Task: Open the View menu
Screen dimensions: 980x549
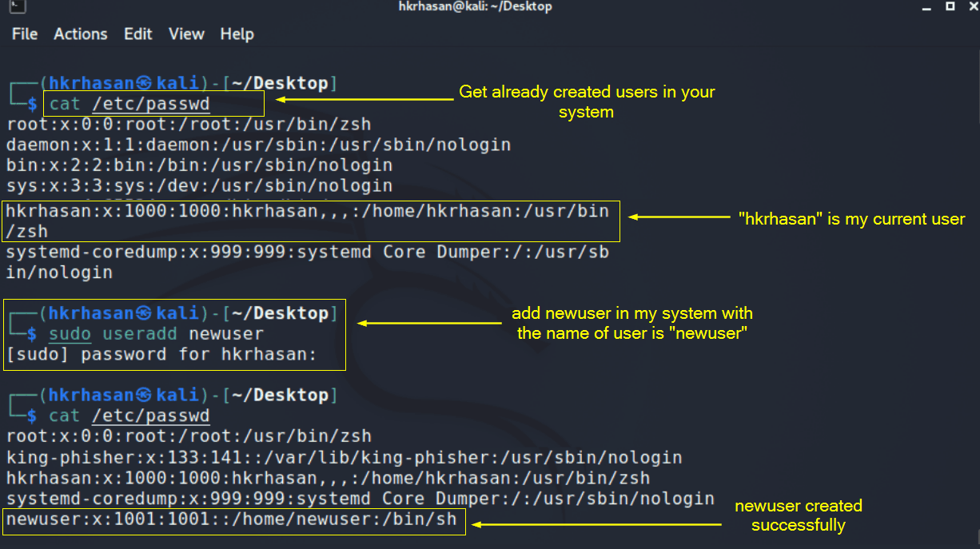Action: pyautogui.click(x=186, y=34)
